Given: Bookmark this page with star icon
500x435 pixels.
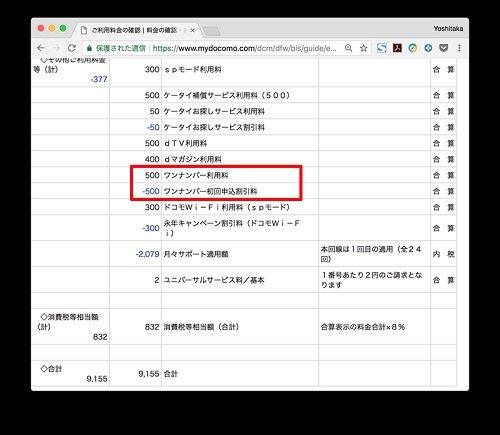Looking at the screenshot, I should point(364,48).
